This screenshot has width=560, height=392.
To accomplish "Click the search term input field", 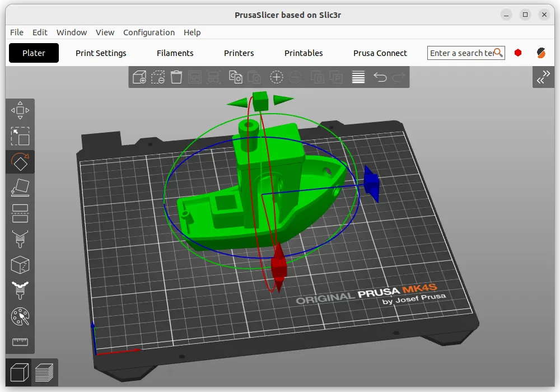I will 461,53.
